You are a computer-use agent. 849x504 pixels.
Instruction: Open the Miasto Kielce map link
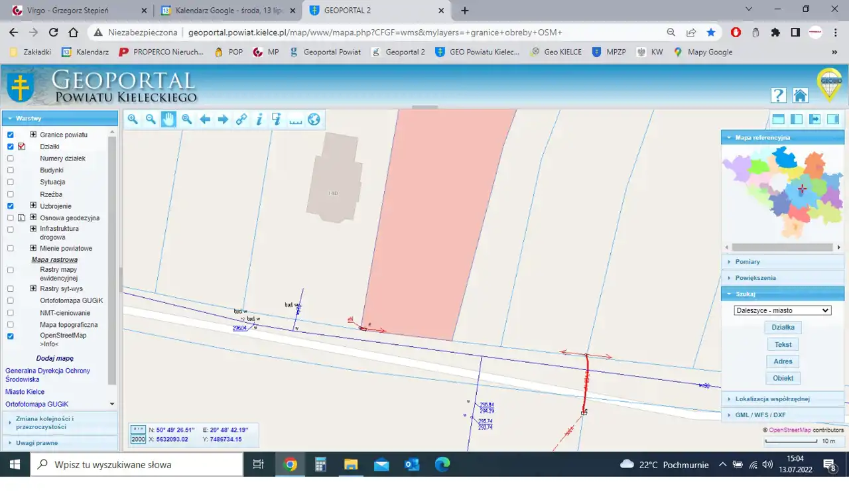pyautogui.click(x=25, y=392)
